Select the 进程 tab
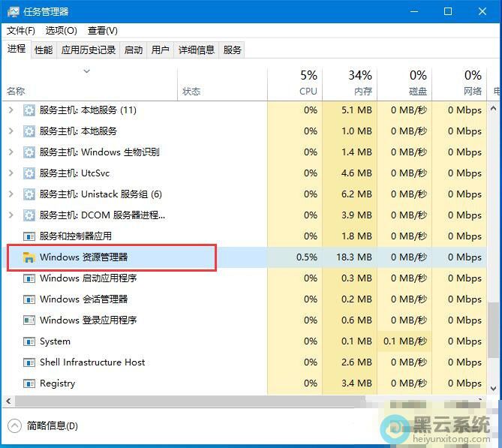 point(17,49)
